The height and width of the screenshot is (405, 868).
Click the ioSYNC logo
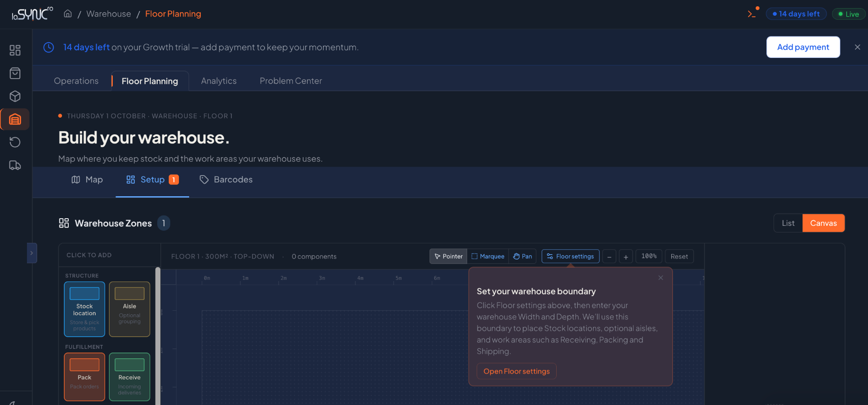pos(32,14)
